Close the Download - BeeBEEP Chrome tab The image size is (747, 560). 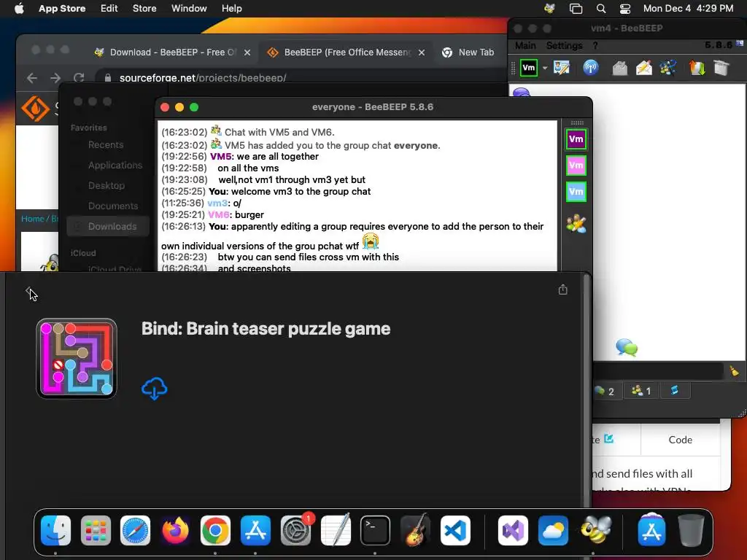pyautogui.click(x=247, y=52)
